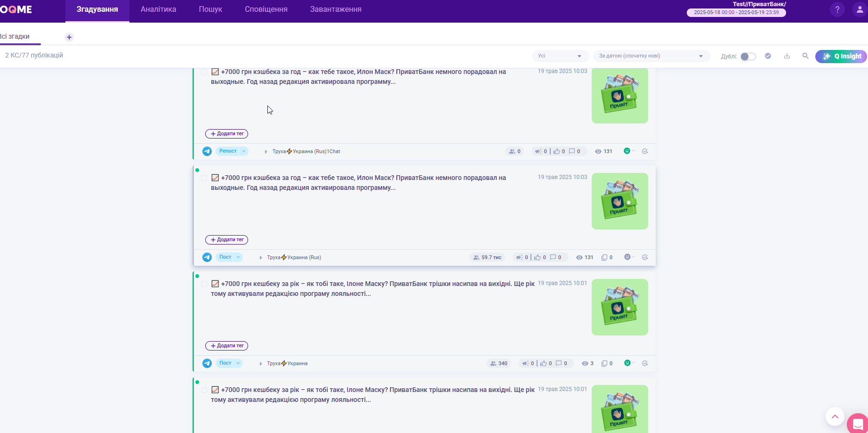
Task: Click the gray sentiment smiley in 59.7 тис row
Action: click(x=627, y=257)
